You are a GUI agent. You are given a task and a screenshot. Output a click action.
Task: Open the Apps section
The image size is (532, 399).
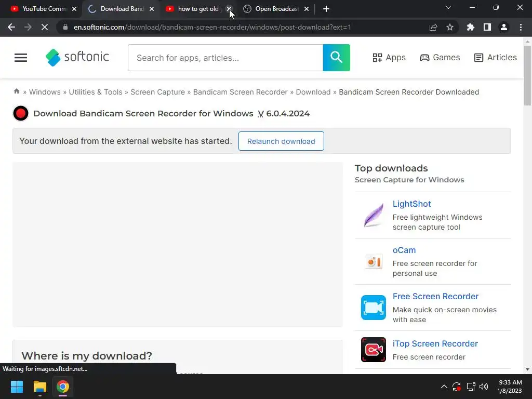pos(389,58)
